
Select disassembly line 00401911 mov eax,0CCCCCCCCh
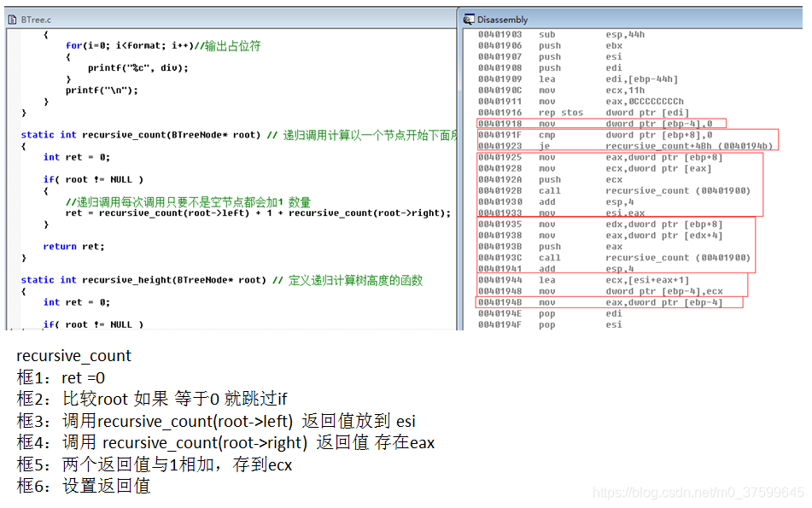point(581,102)
